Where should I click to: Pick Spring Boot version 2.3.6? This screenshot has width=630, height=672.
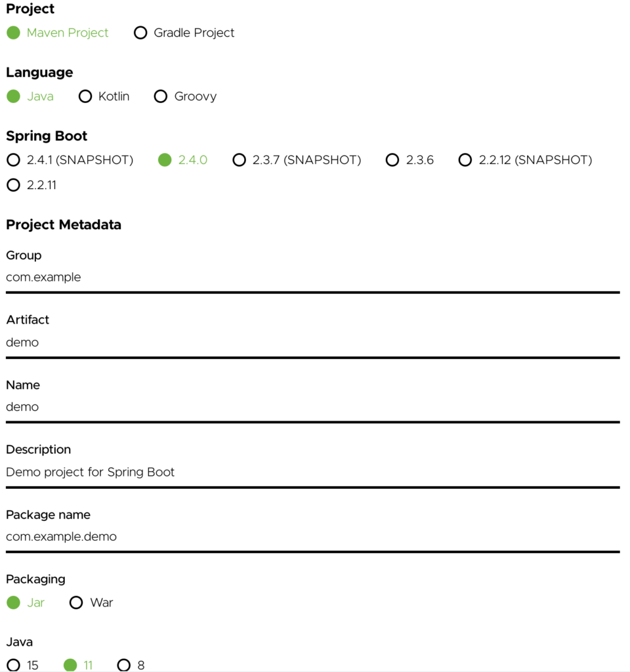[392, 160]
